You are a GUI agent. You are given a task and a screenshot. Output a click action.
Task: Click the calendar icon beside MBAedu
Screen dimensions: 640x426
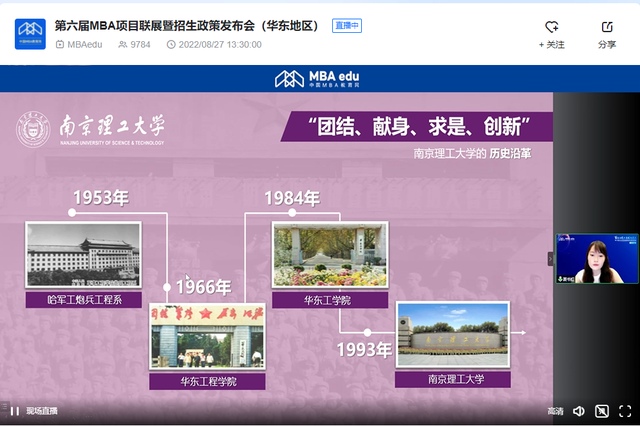click(x=60, y=44)
